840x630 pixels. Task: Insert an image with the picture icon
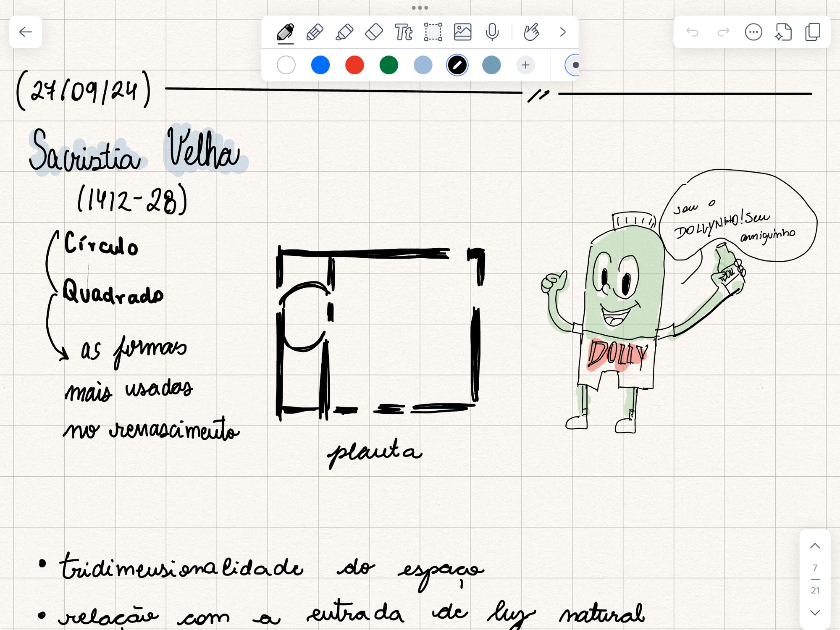tap(462, 32)
